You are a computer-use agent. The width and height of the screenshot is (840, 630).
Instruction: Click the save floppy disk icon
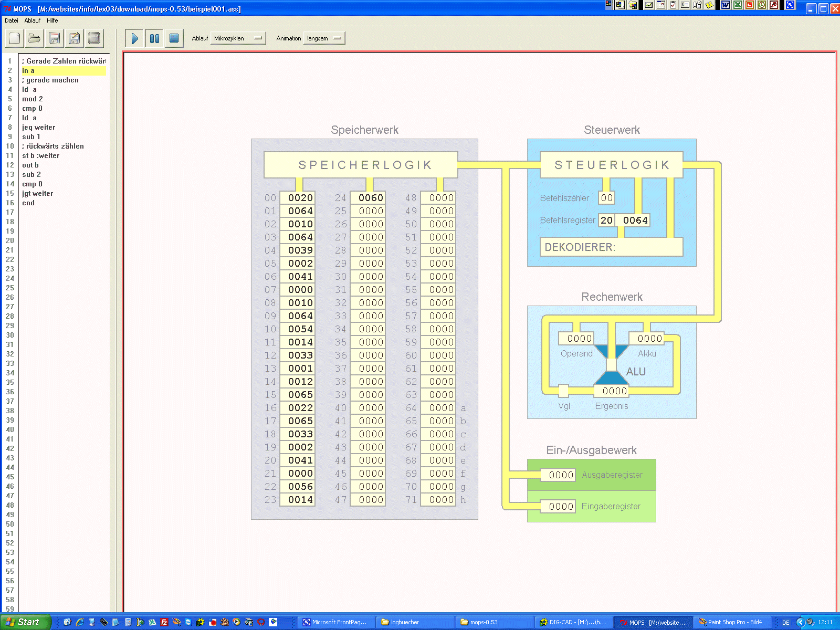[x=54, y=38]
